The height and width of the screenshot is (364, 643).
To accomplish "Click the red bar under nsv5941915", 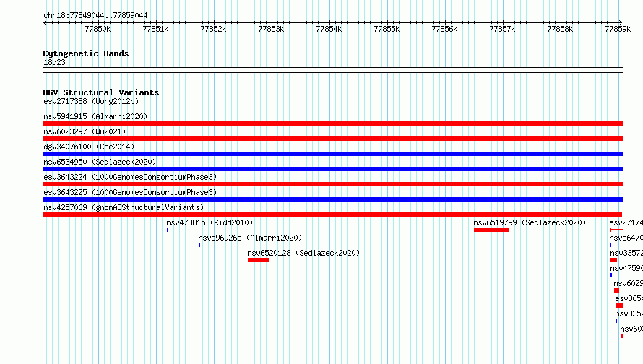I will pyautogui.click(x=332, y=123).
